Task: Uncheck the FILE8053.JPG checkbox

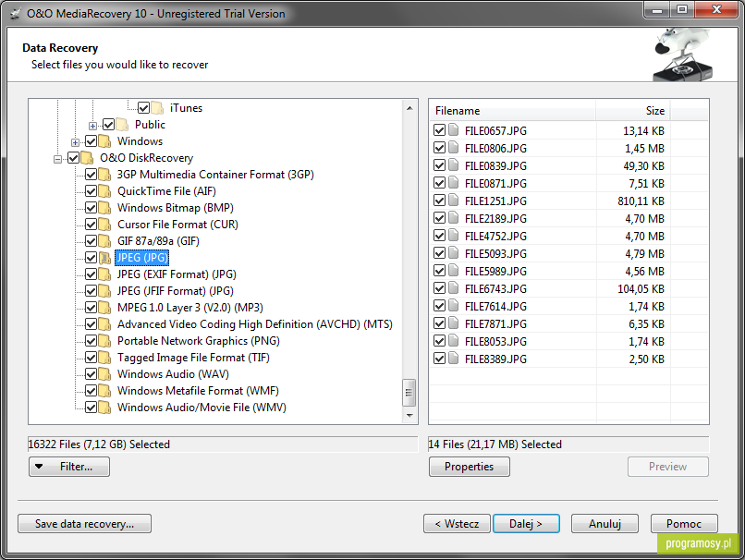Action: [x=439, y=341]
